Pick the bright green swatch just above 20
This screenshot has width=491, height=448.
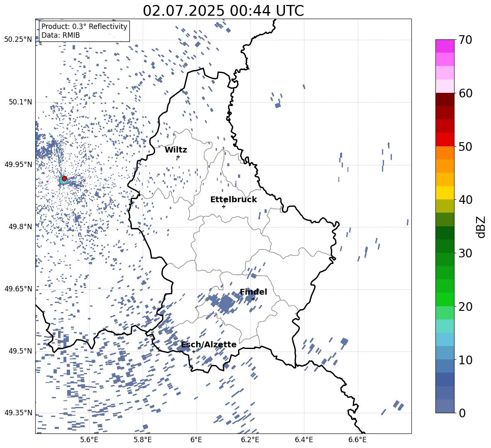445,299
